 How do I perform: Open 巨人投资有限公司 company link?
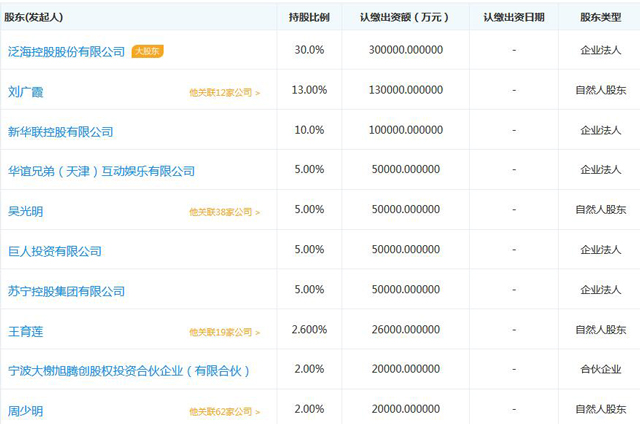(55, 251)
